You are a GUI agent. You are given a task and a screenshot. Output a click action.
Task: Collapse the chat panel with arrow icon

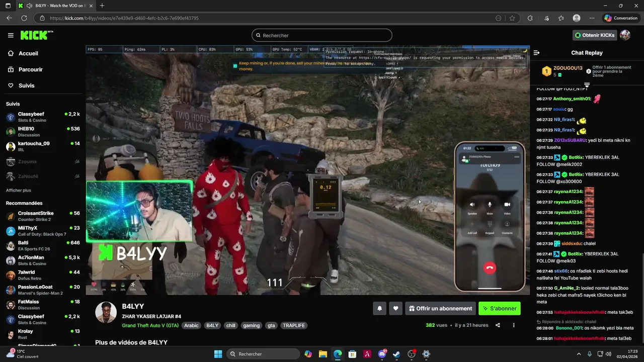(536, 53)
